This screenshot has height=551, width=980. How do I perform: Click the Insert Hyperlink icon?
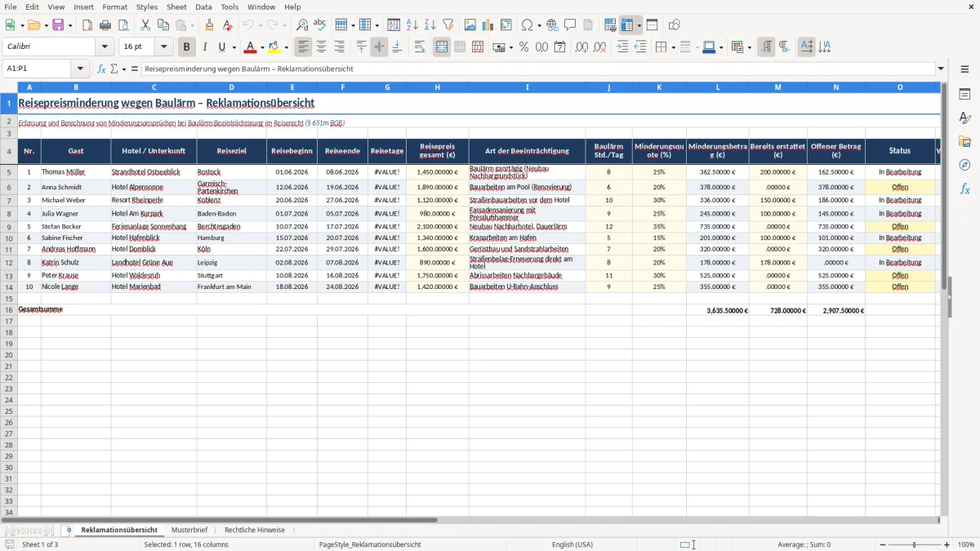[552, 25]
